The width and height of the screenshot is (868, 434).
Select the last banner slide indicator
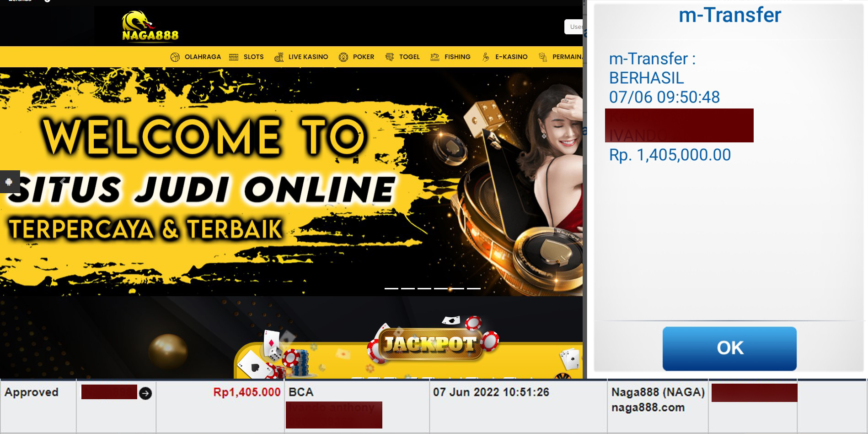coord(474,288)
